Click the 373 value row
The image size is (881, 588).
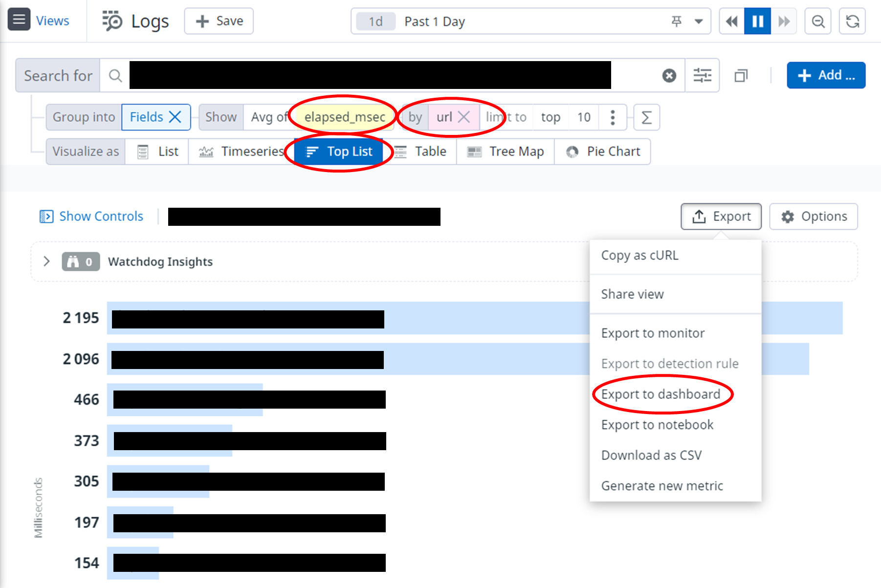click(x=169, y=441)
